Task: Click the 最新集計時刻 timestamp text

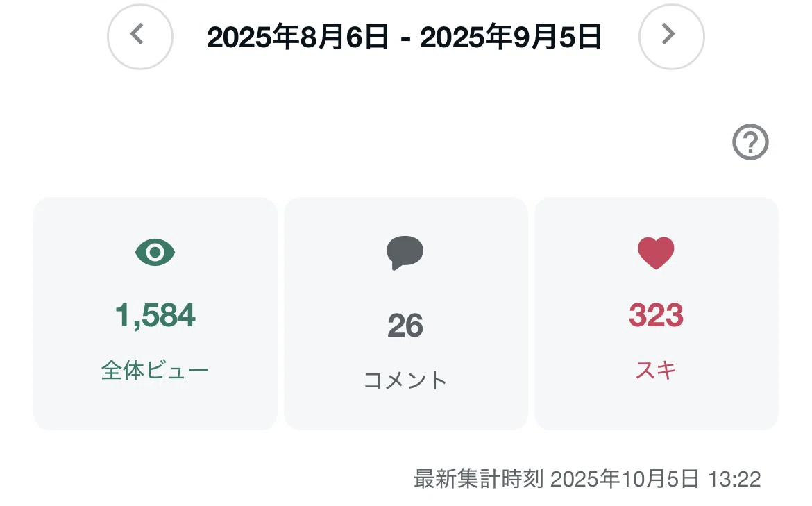Action: pyautogui.click(x=587, y=478)
